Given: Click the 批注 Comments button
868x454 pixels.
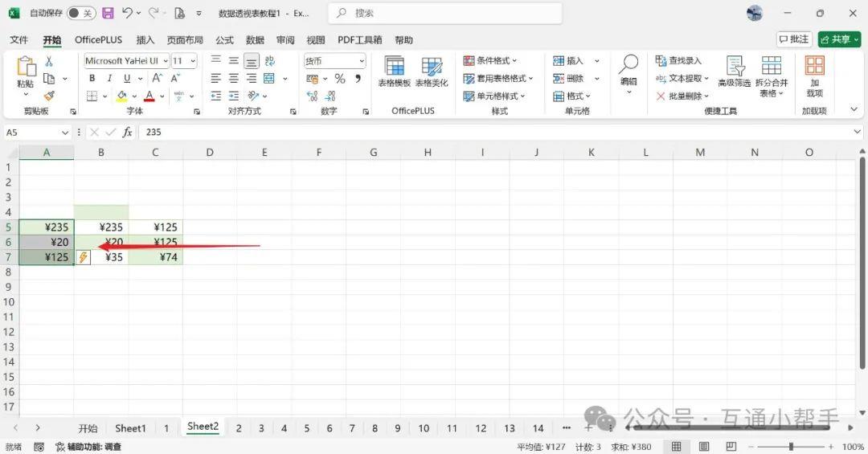Looking at the screenshot, I should point(794,39).
